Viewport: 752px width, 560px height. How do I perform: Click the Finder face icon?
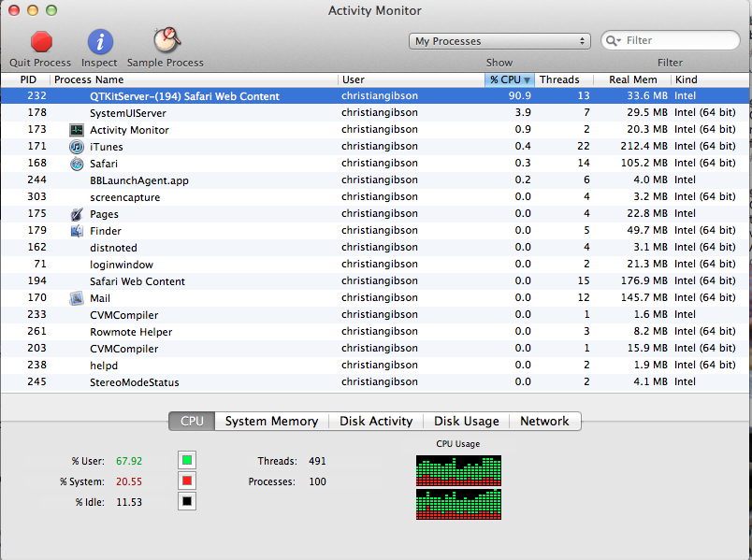tap(77, 231)
